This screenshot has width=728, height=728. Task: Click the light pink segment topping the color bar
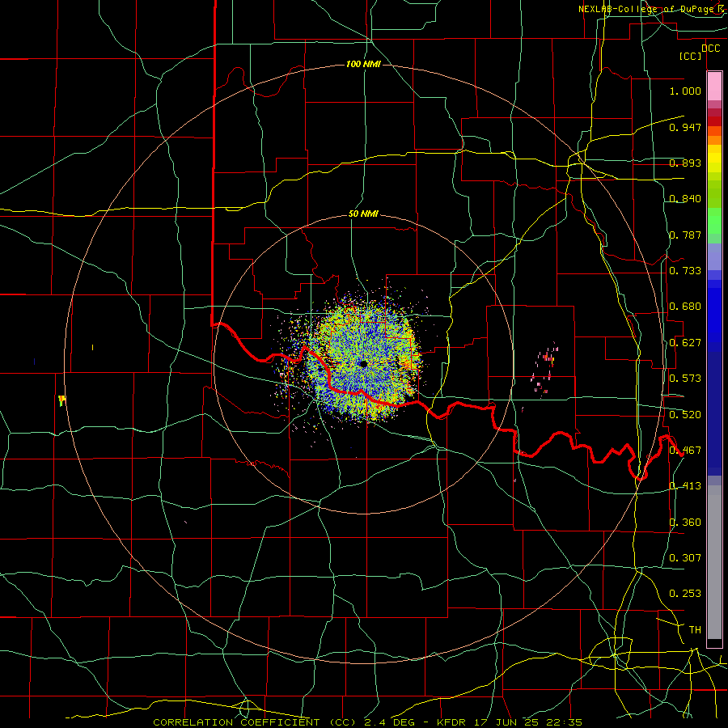714,87
